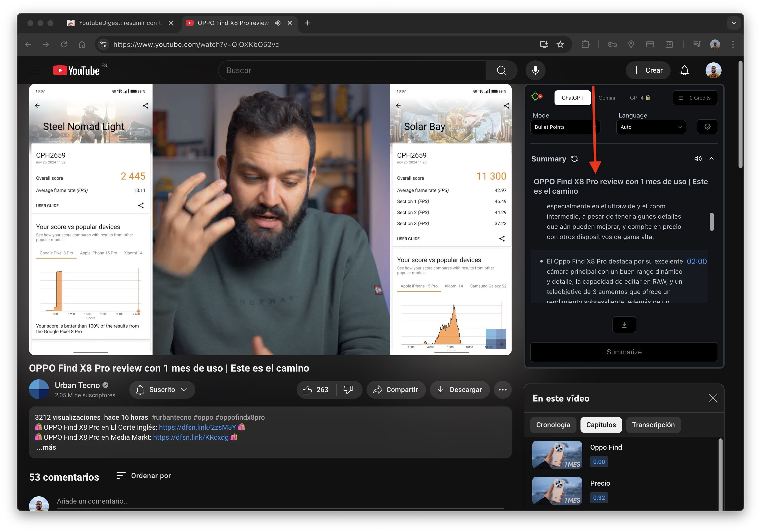This screenshot has width=761, height=532.
Task: Click the YoutubeDigest extension logo
Action: 537,96
